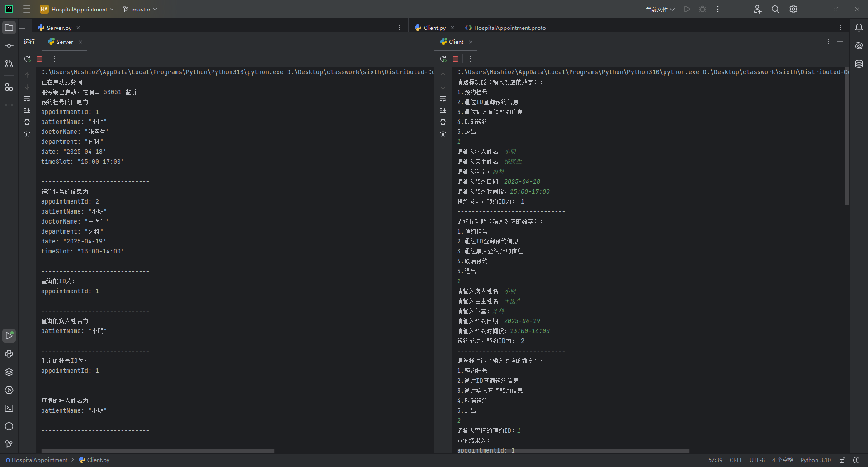The width and height of the screenshot is (868, 467).
Task: Open IDE settings gear
Action: [793, 9]
